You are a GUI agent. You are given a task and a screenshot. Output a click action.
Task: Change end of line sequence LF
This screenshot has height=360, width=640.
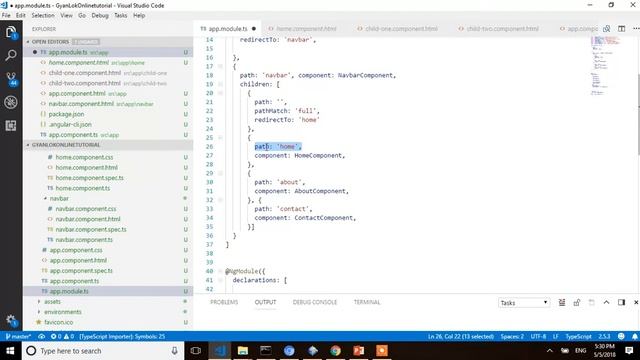[x=556, y=336]
